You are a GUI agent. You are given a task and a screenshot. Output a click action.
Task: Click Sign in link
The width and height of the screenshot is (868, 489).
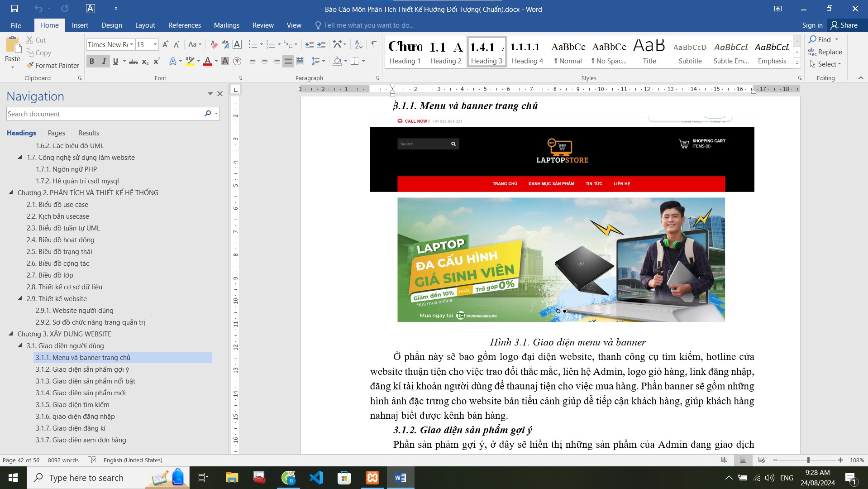812,25
